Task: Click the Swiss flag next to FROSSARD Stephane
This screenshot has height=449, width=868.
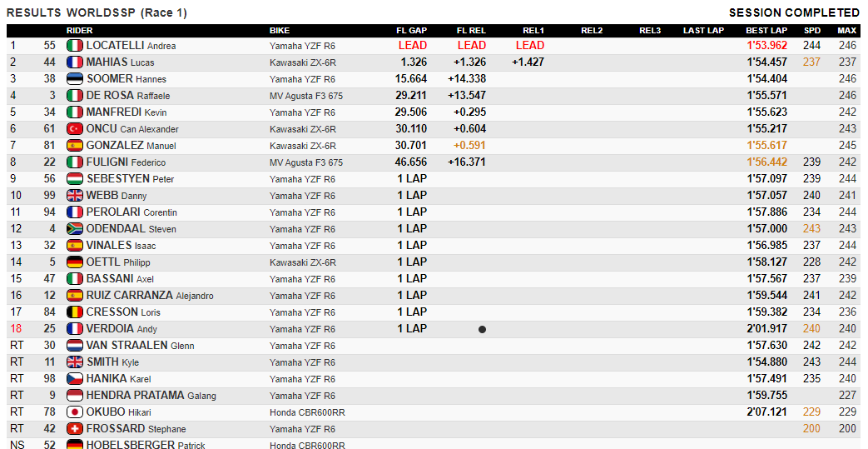Action: [x=75, y=428]
